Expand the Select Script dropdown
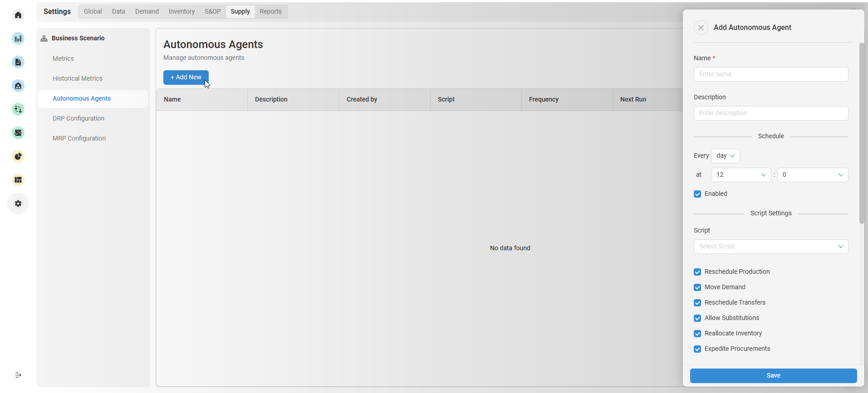 click(x=770, y=247)
